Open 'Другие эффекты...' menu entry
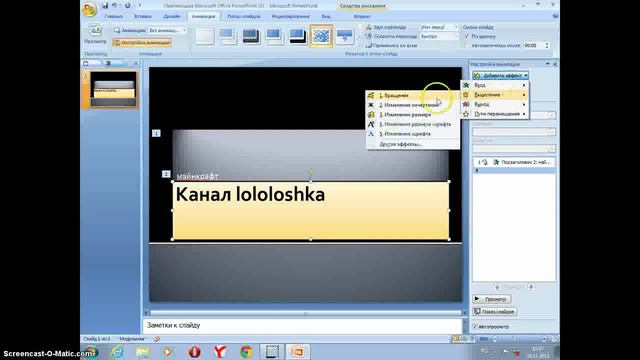The width and height of the screenshot is (640, 360). [x=413, y=144]
